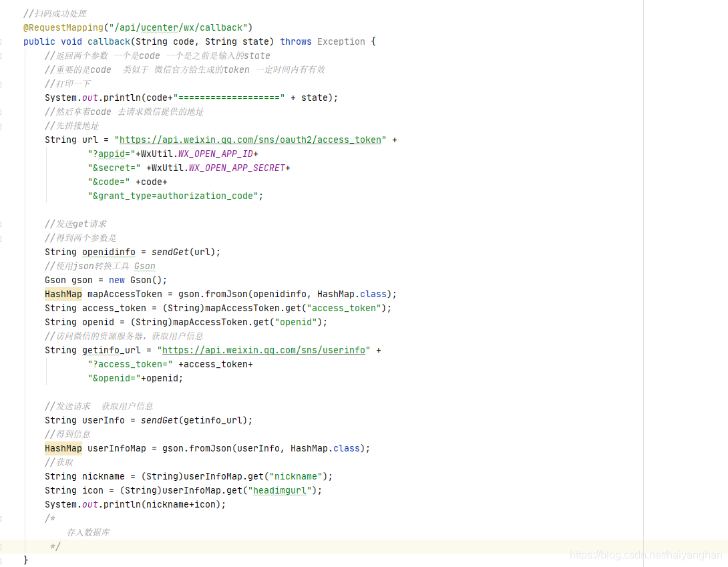The height and width of the screenshot is (567, 728).
Task: Open the sns/userinfo URL link
Action: 264,350
